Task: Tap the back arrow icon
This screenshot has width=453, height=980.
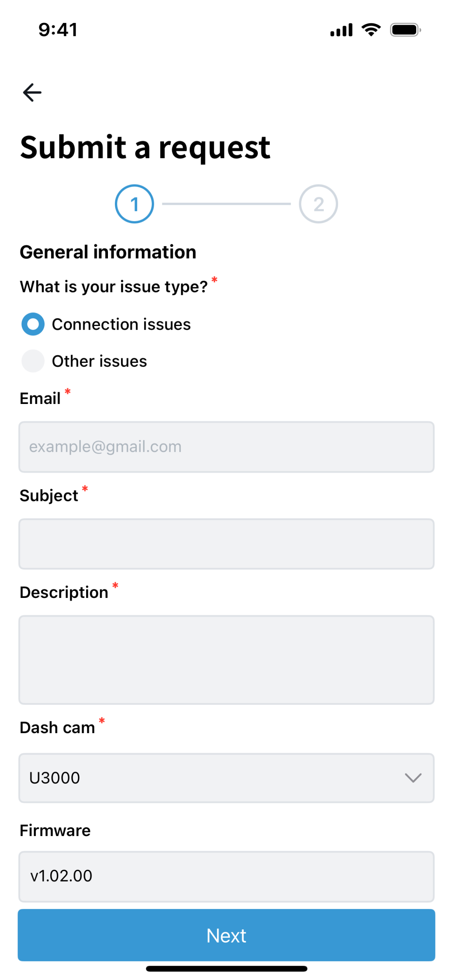Action: click(32, 93)
